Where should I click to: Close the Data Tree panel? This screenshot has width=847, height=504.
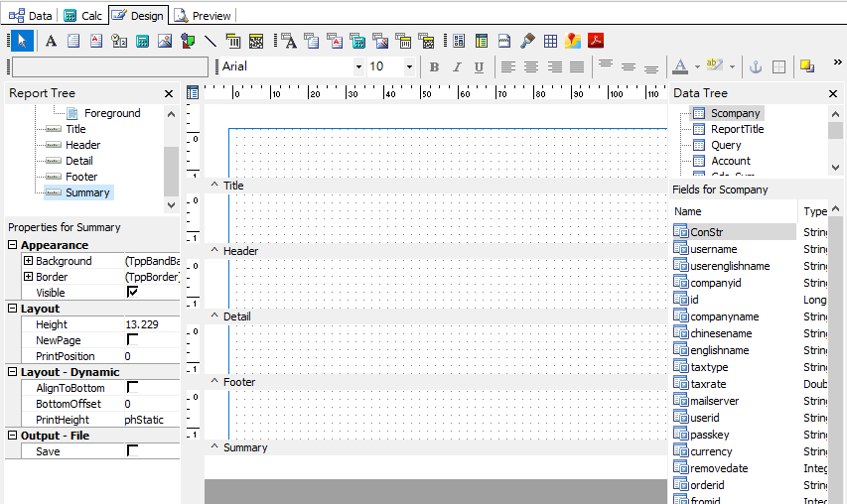(x=833, y=94)
